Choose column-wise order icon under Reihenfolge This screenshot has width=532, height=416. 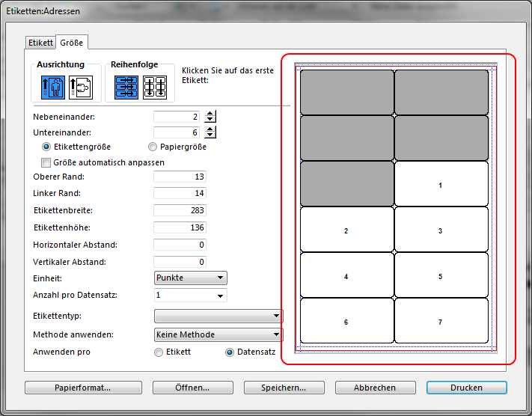pyautogui.click(x=154, y=88)
